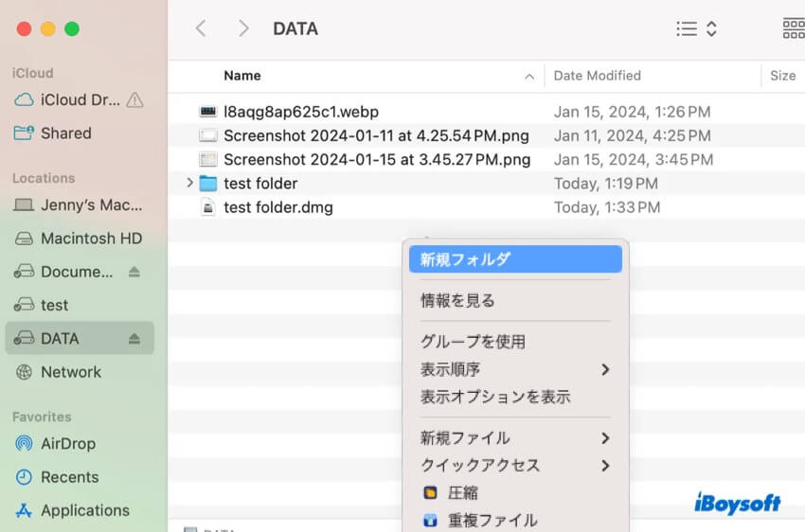Click the test folder.dmg disk image icon
This screenshot has width=805, height=532.
(208, 207)
